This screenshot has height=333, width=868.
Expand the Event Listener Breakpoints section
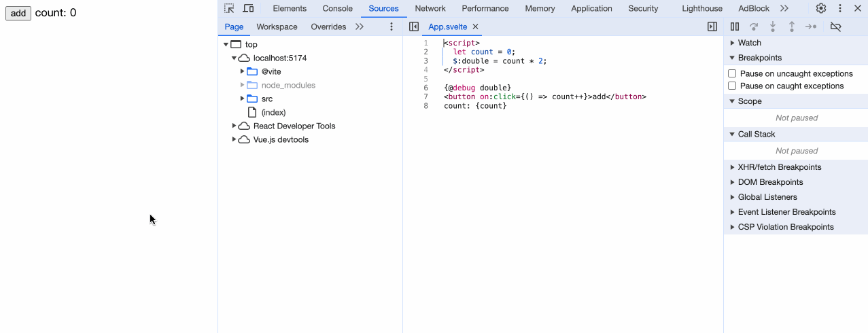point(786,212)
